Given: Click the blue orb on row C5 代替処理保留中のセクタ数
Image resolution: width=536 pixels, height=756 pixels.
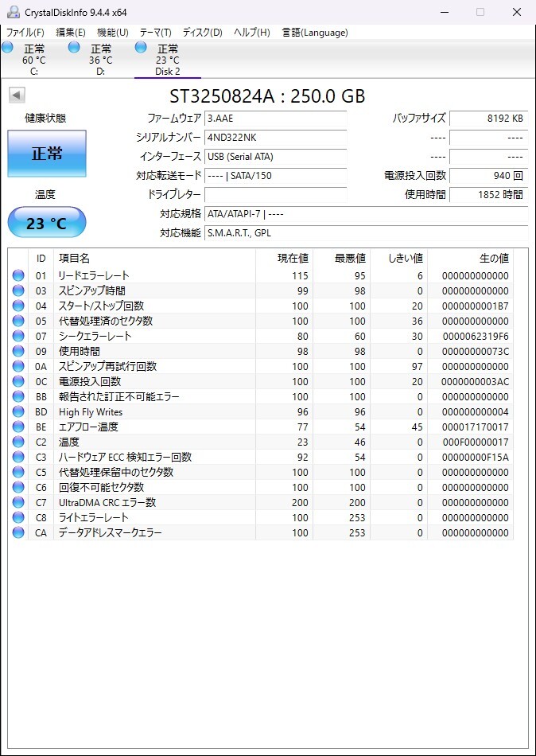Looking at the screenshot, I should point(18,472).
